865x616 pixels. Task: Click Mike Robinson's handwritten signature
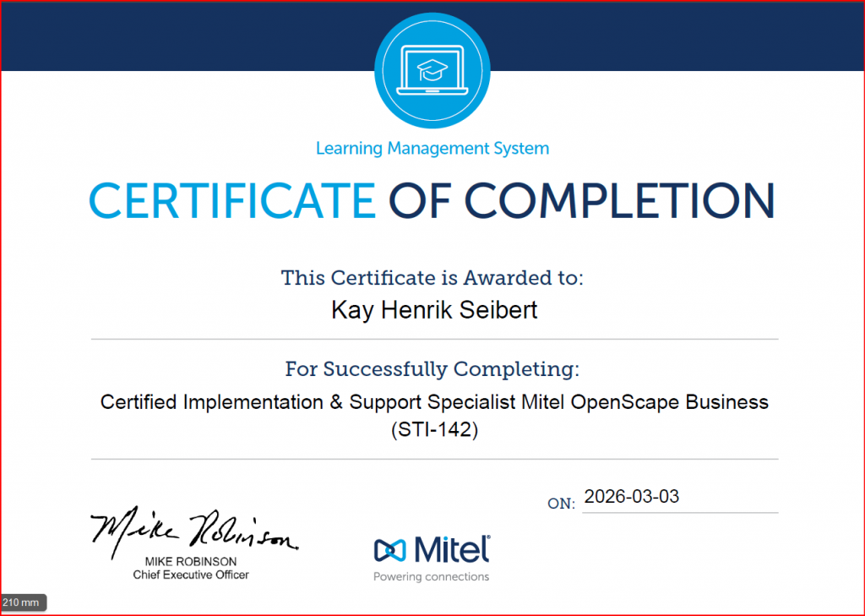pyautogui.click(x=193, y=532)
